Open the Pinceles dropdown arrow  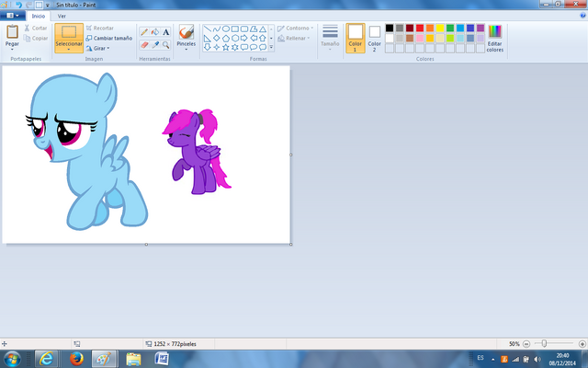click(186, 49)
